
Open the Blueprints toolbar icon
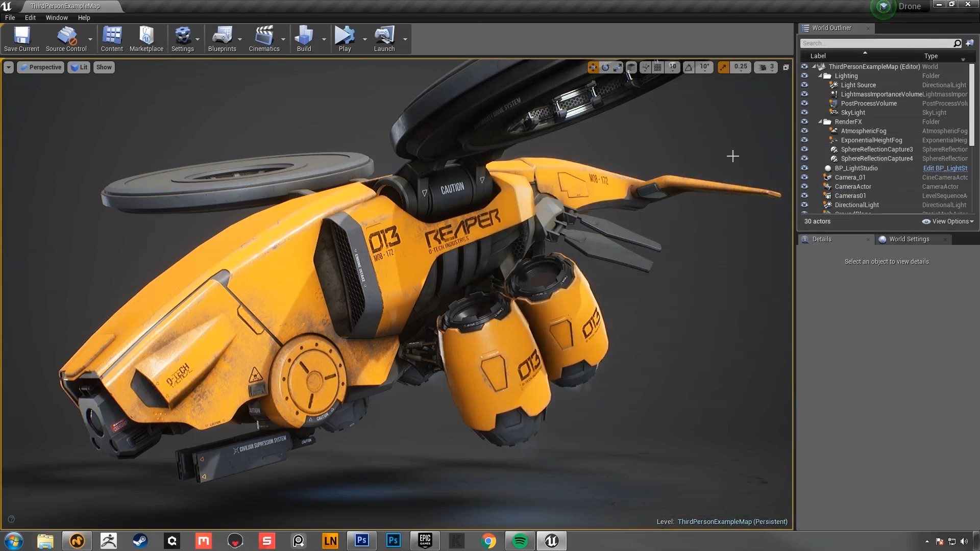(223, 36)
